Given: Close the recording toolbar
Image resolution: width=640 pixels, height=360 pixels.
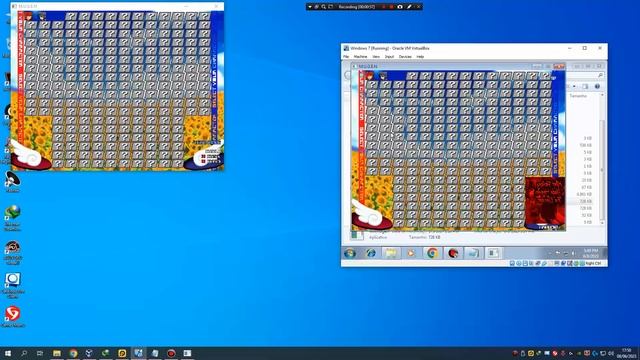Looking at the screenshot, I should tap(418, 7).
